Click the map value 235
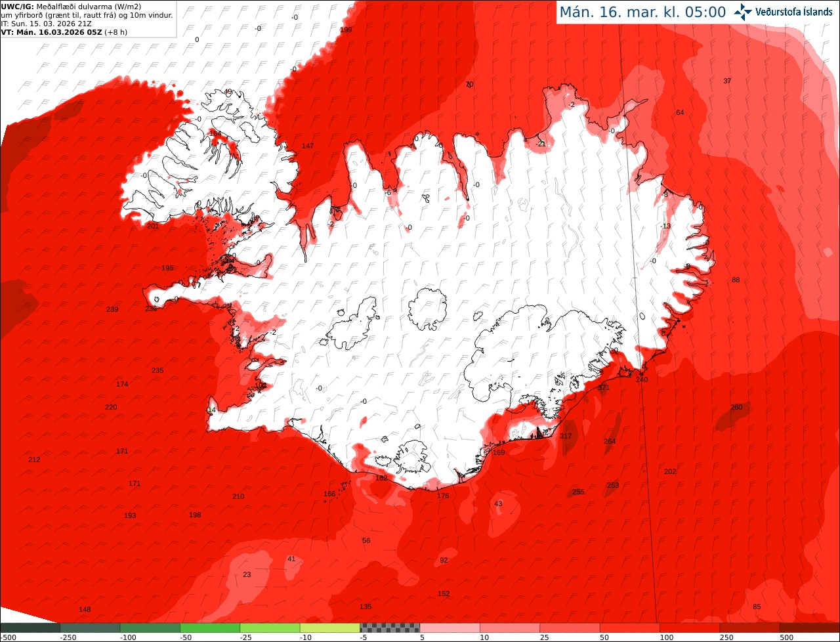840x642 pixels. [x=157, y=371]
